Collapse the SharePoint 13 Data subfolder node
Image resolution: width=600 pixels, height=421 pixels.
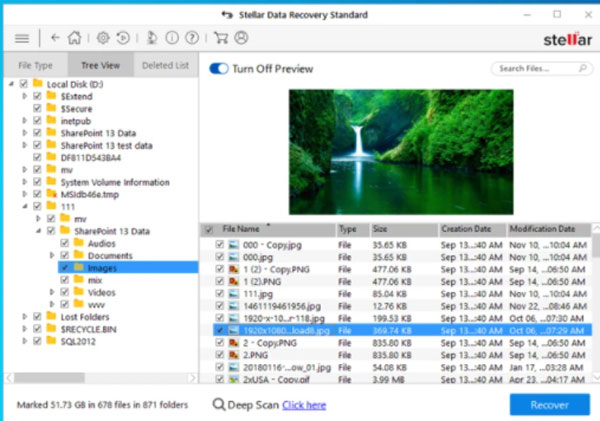pyautogui.click(x=38, y=230)
